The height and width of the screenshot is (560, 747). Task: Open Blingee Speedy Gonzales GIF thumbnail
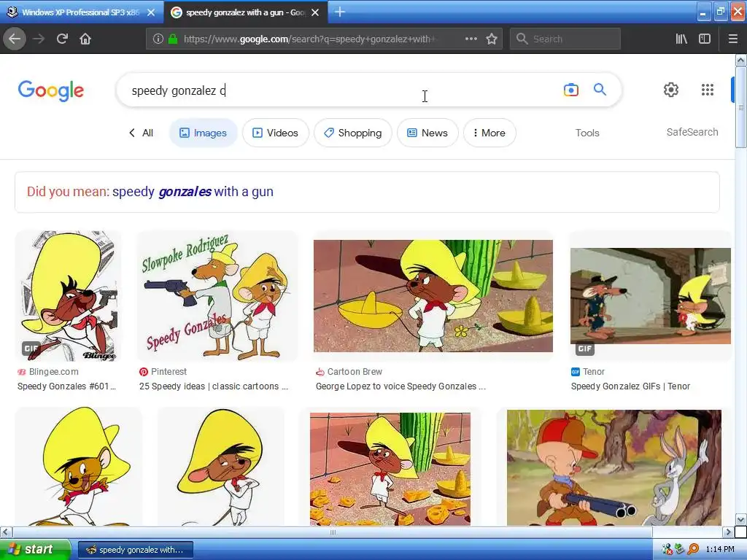pos(68,296)
